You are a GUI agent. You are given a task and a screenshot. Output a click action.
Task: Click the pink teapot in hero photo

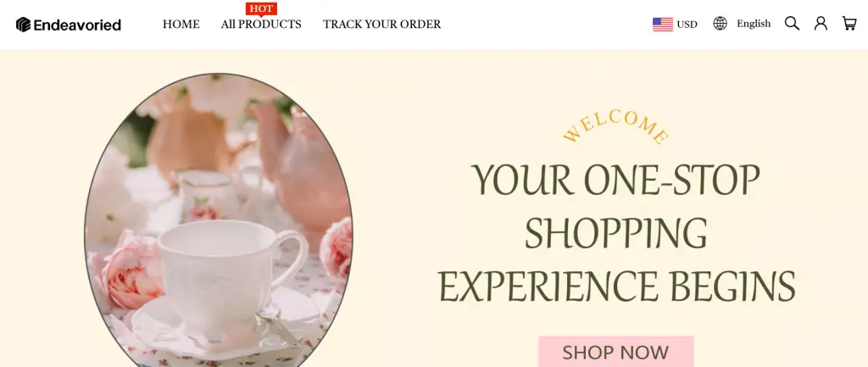[307, 171]
